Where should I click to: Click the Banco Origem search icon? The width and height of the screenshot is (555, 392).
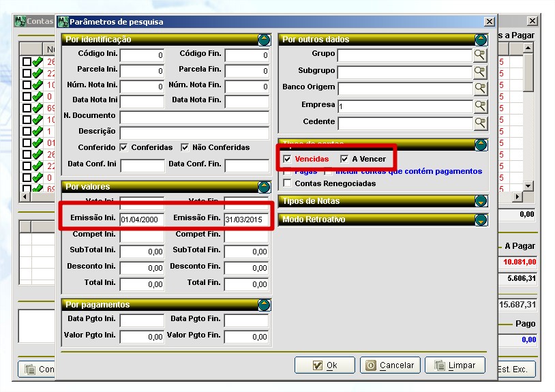[481, 89]
